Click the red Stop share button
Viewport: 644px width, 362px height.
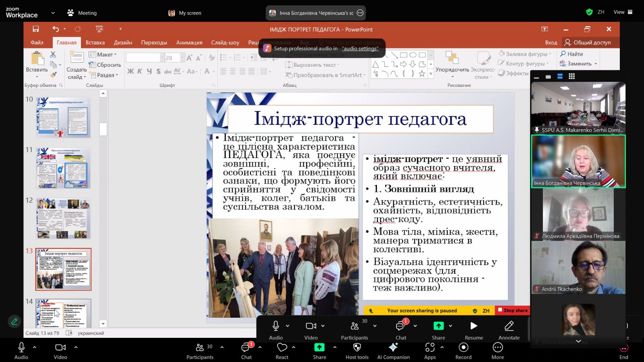tap(512, 310)
